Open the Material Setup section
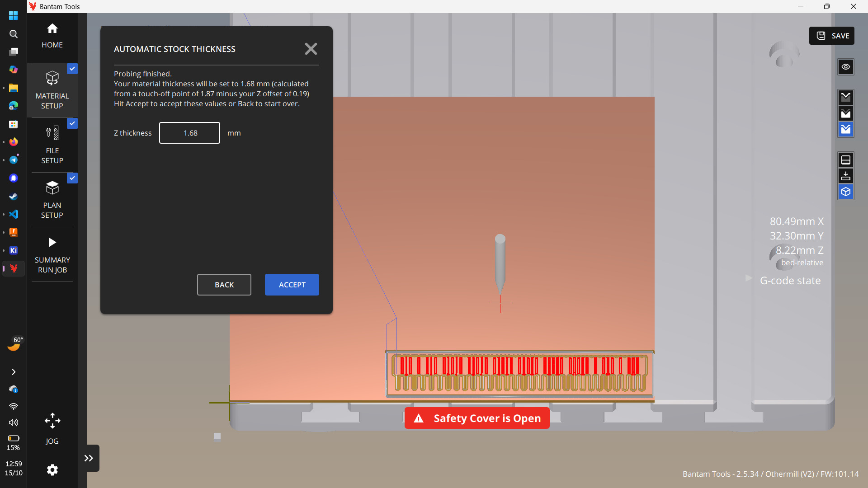868x488 pixels. [52, 90]
